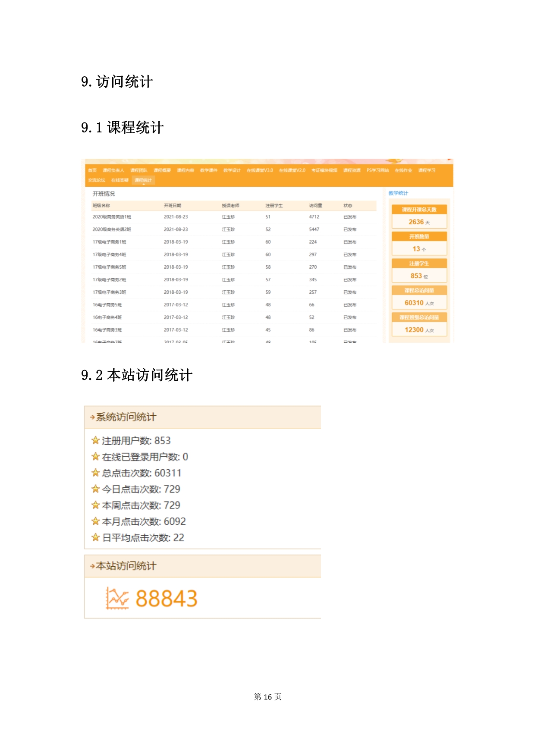Click the text 本月点击次数: 6092
This screenshot has width=535, height=756.
[x=144, y=521]
